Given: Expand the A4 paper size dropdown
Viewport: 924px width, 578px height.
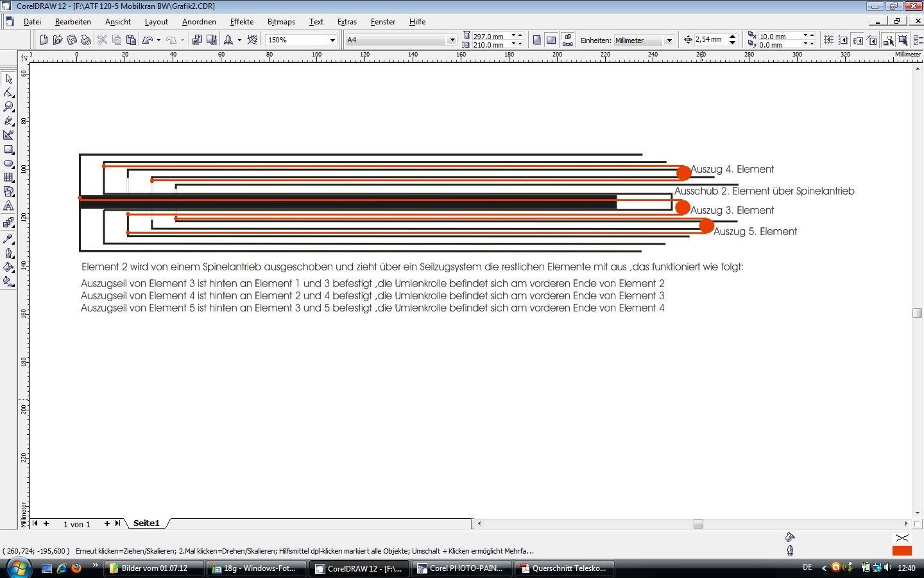Looking at the screenshot, I should [452, 40].
